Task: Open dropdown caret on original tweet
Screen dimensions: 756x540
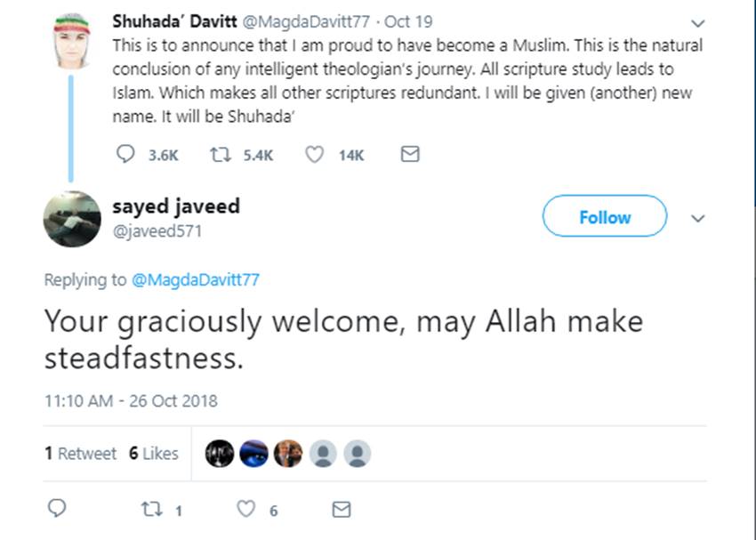Action: point(698,23)
